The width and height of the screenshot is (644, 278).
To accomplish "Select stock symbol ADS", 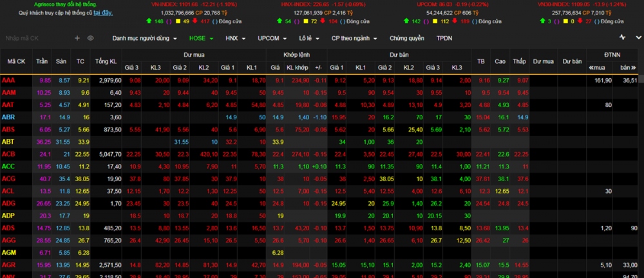I will (x=8, y=228).
